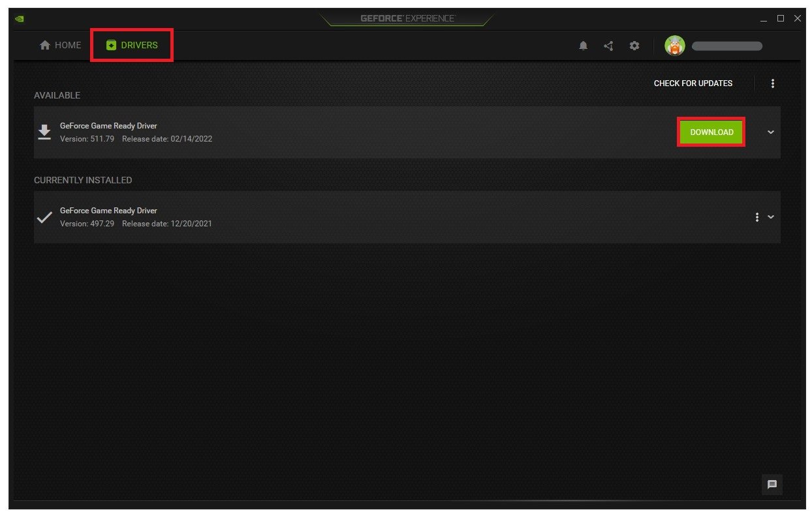This screenshot has height=514, width=812.
Task: Click the blurred username next to avatar
Action: pyautogui.click(x=726, y=46)
